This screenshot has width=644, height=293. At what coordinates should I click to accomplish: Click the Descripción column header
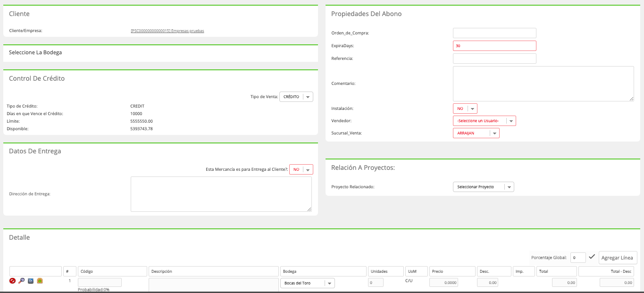[214, 271]
